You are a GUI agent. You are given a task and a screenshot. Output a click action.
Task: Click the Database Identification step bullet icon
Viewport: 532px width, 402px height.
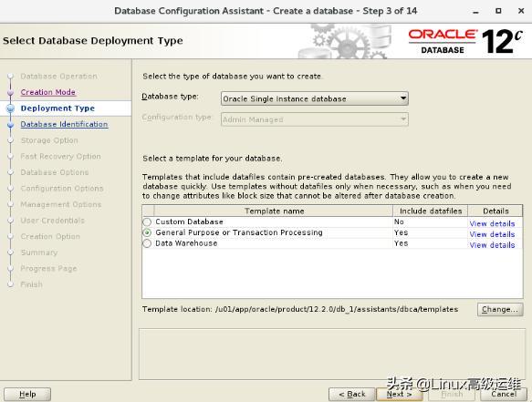(11, 124)
